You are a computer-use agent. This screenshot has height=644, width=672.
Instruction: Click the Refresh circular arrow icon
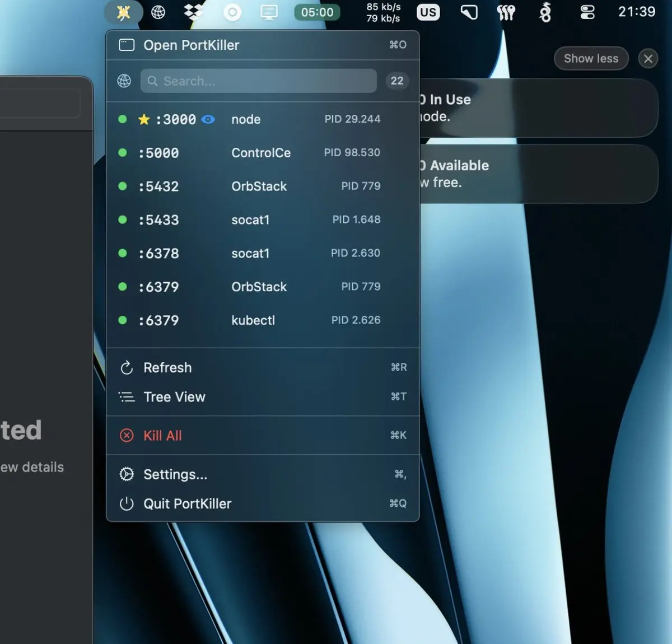pyautogui.click(x=127, y=368)
